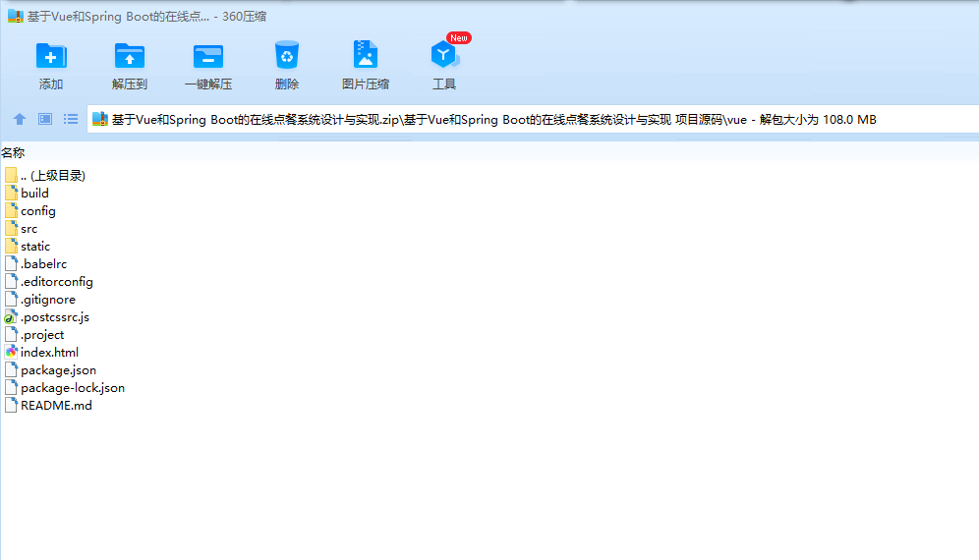Viewport: 979px width, 560px height.
Task: Switch to the icon view mode button
Action: click(45, 119)
